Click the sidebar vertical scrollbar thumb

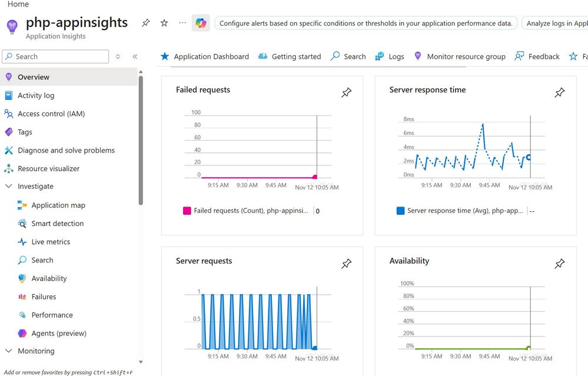pyautogui.click(x=141, y=141)
